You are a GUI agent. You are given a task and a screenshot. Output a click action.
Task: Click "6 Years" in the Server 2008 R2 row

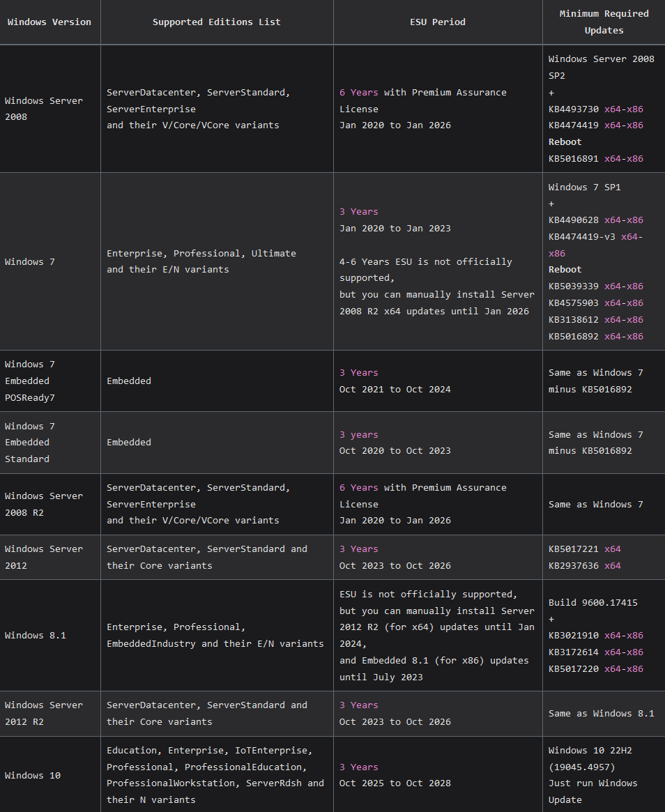358,488
